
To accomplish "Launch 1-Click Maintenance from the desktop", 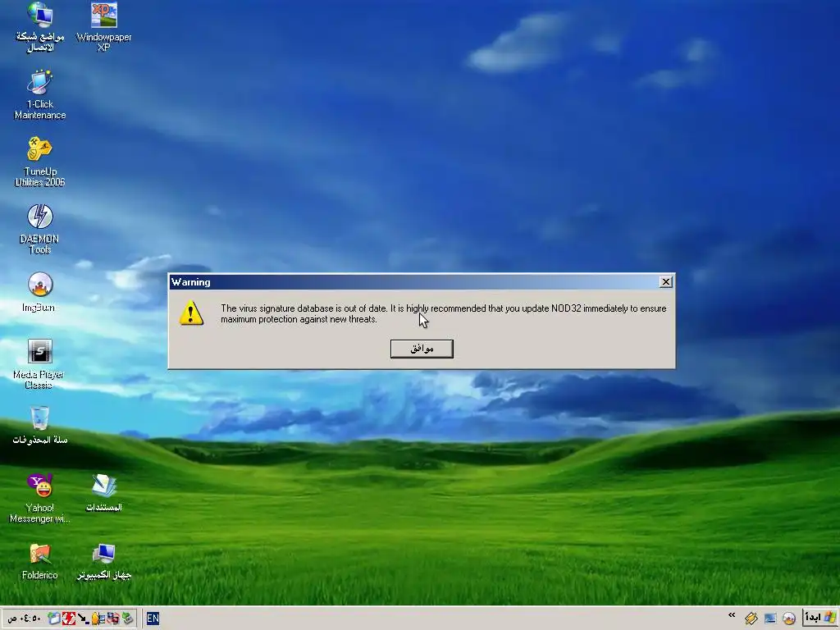I will pyautogui.click(x=40, y=94).
